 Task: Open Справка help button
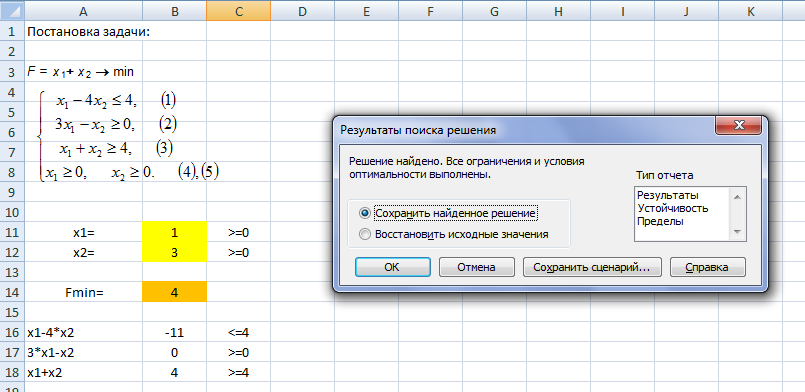[707, 267]
